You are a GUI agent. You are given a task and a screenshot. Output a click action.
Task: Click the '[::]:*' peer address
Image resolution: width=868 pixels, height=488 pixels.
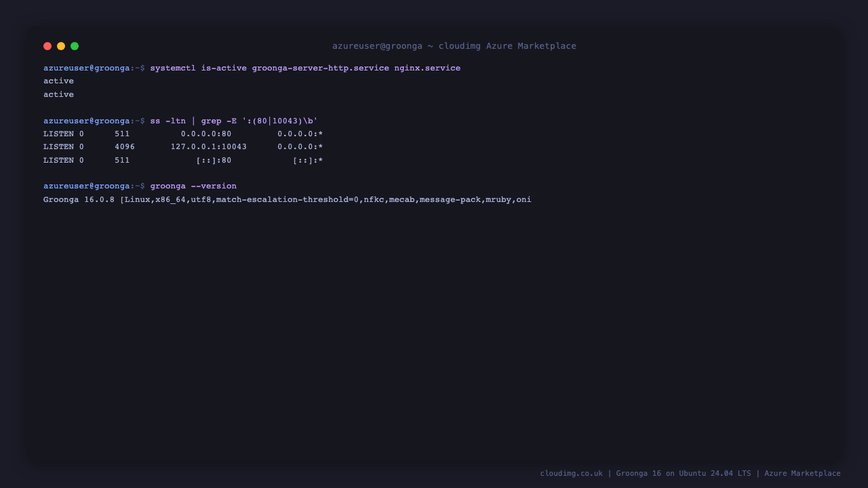pyautogui.click(x=308, y=161)
